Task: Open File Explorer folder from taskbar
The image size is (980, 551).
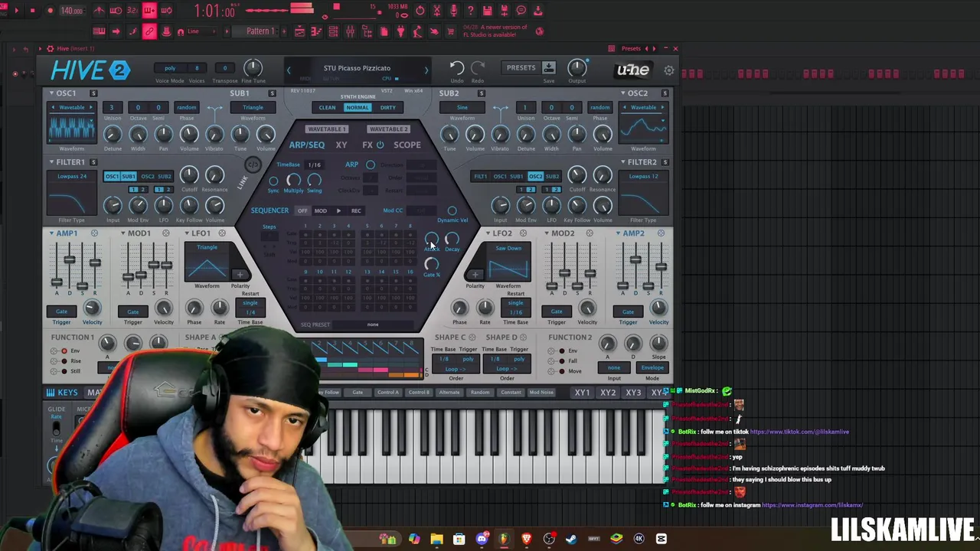Action: pos(436,539)
